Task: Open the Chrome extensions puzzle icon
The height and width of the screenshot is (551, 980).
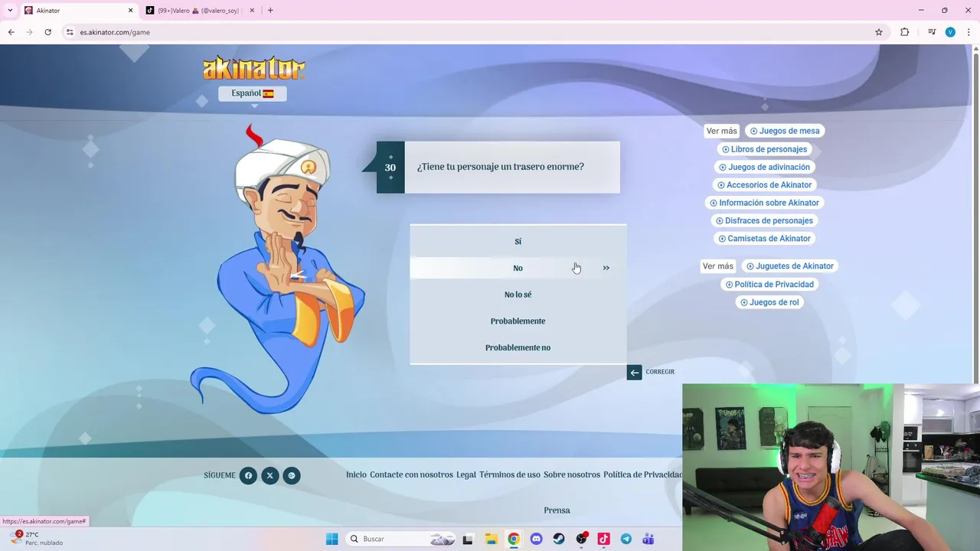Action: pyautogui.click(x=904, y=32)
